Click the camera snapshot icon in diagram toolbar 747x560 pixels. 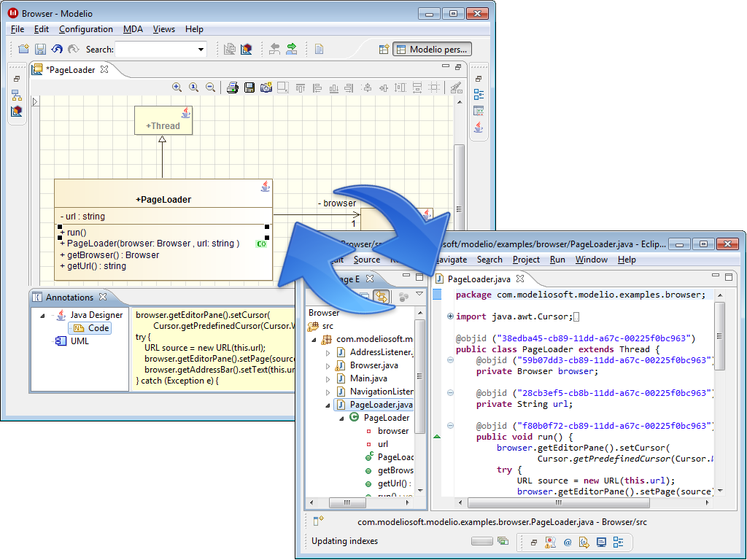click(266, 87)
